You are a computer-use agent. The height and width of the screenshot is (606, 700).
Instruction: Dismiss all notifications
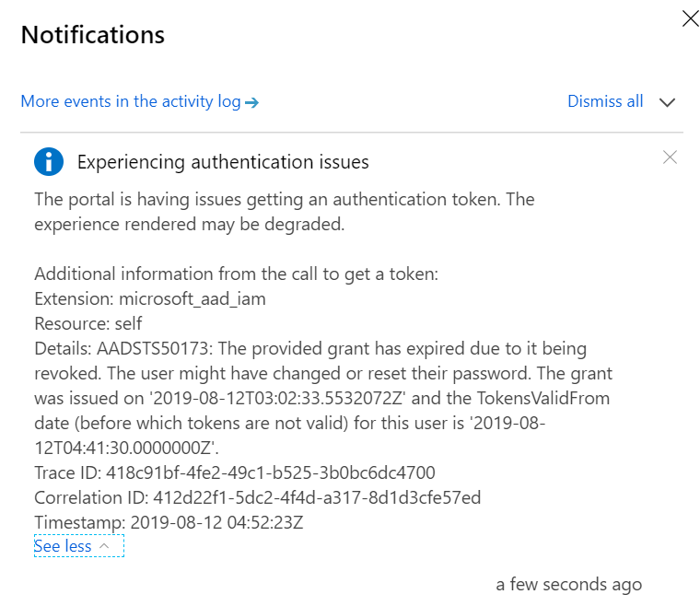[605, 101]
